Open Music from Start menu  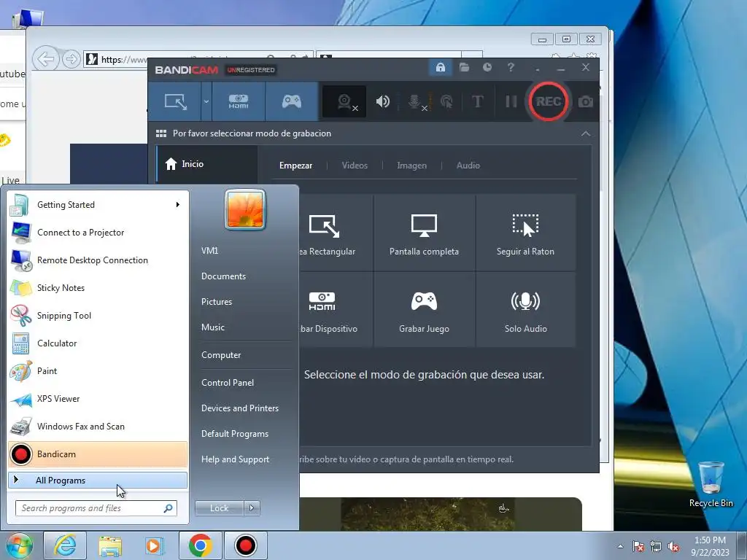click(213, 327)
